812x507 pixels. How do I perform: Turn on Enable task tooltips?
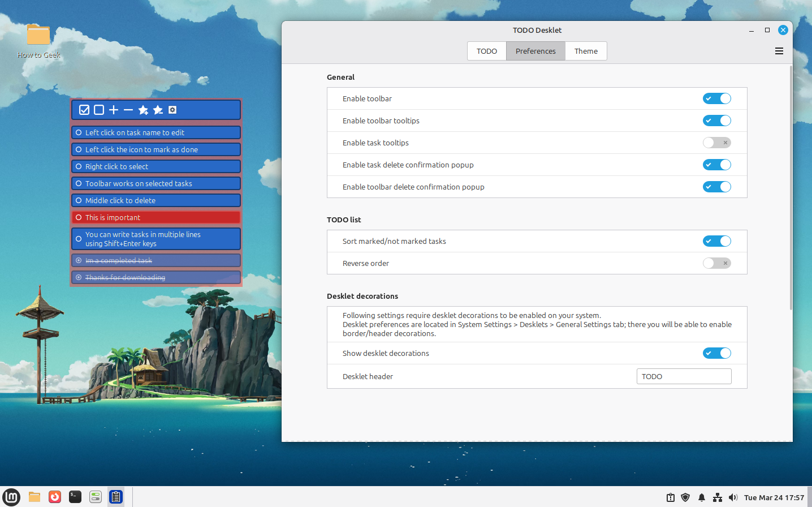[717, 143]
